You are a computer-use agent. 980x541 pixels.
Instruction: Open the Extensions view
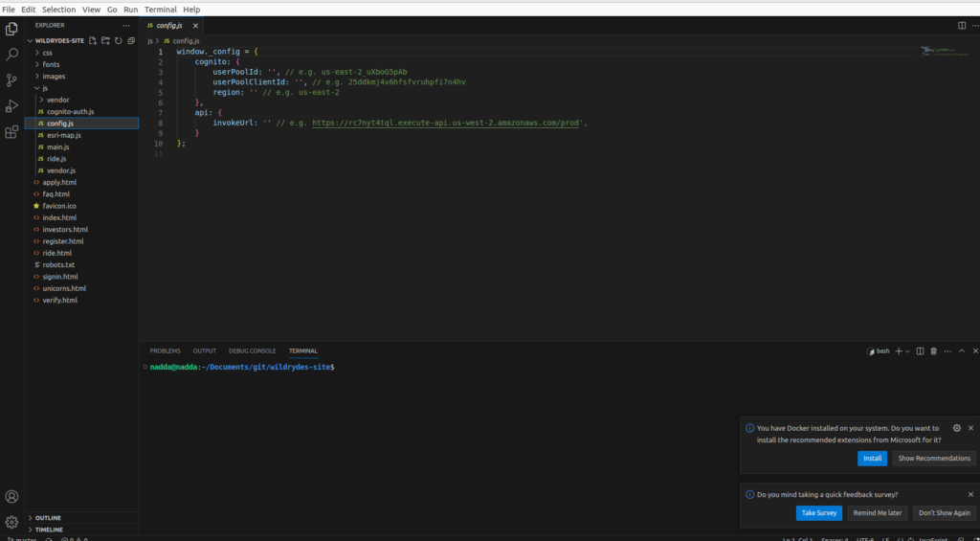[x=11, y=132]
